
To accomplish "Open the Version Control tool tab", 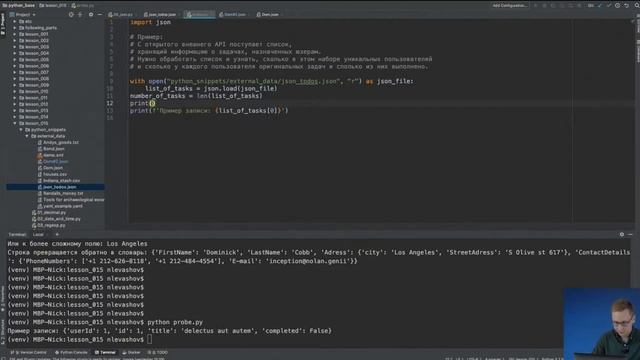I will 28,352.
